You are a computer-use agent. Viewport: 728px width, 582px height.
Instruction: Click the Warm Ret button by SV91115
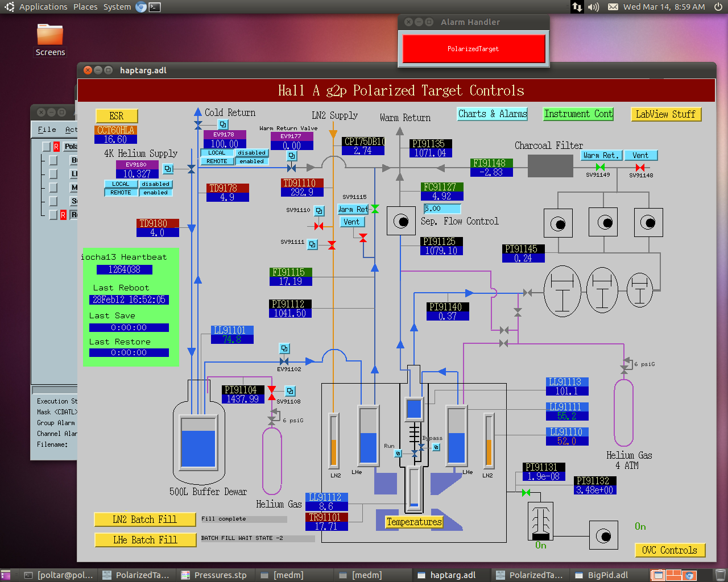353,209
